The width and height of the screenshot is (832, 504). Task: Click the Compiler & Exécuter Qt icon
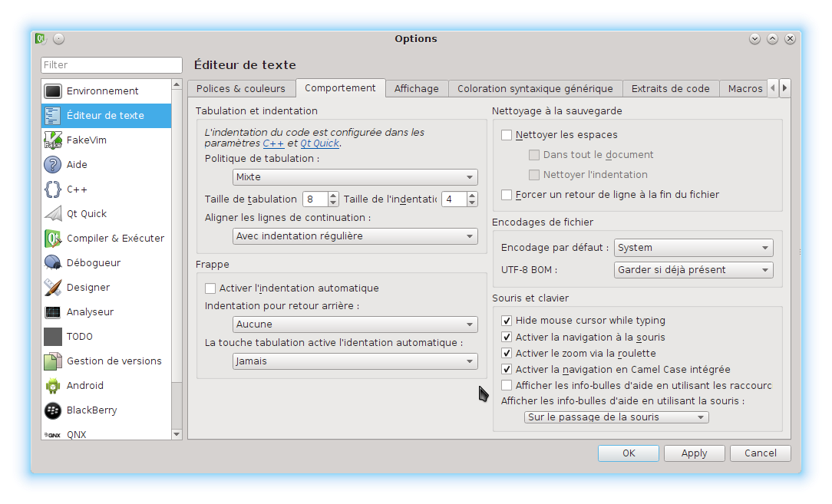point(52,239)
